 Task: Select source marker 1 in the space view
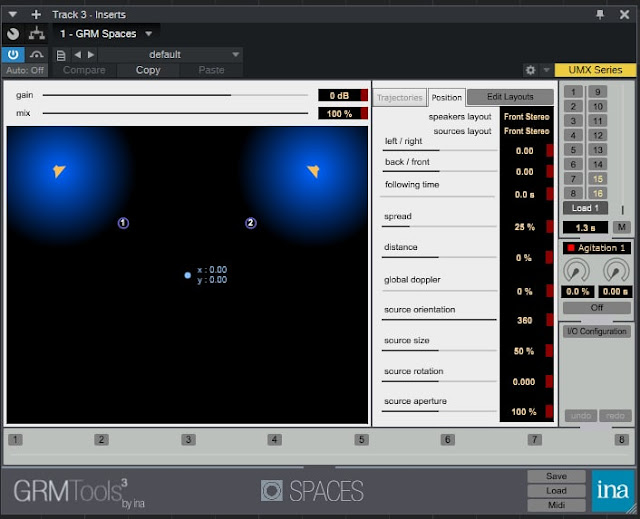(x=123, y=223)
